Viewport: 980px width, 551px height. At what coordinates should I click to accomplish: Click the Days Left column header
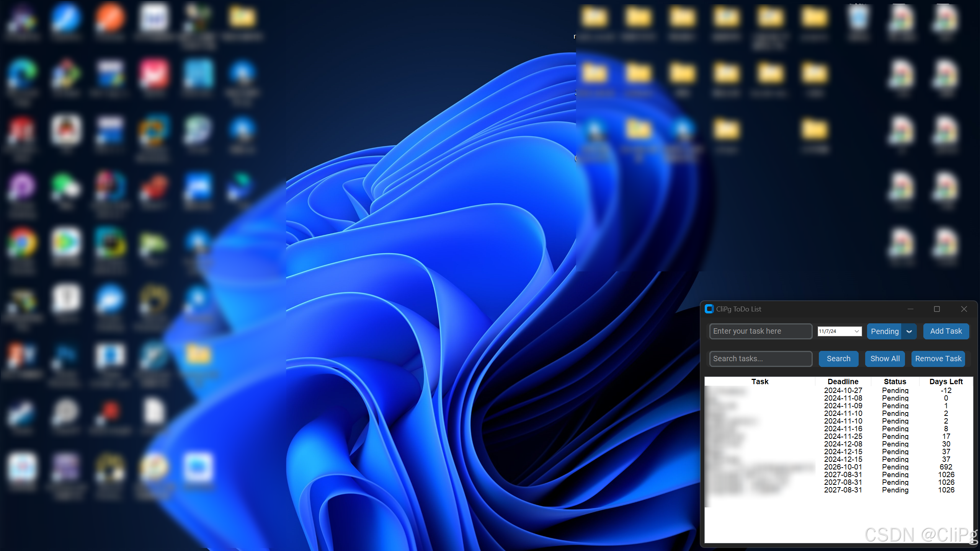coord(946,381)
